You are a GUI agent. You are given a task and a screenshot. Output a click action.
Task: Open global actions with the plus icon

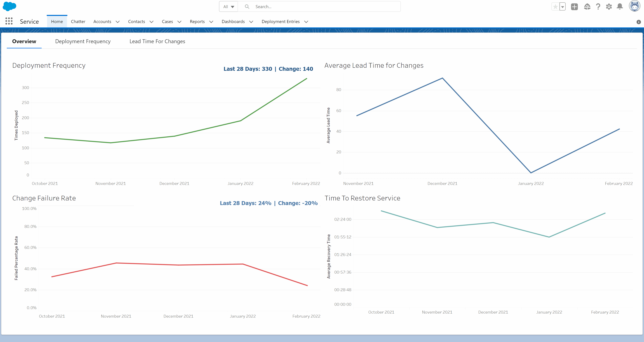click(574, 6)
